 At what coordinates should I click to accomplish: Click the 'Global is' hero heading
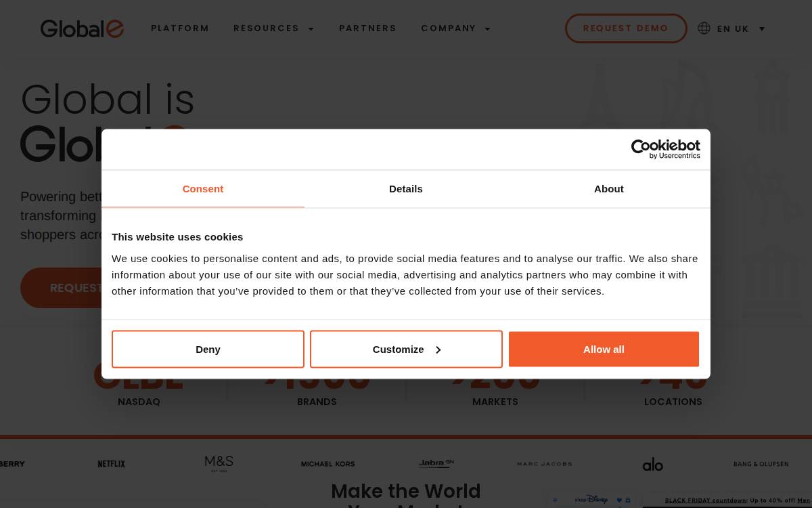tap(108, 99)
